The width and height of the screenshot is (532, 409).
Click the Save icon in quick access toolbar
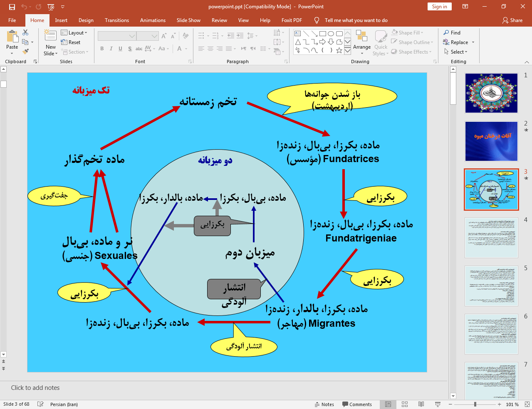pos(12,7)
